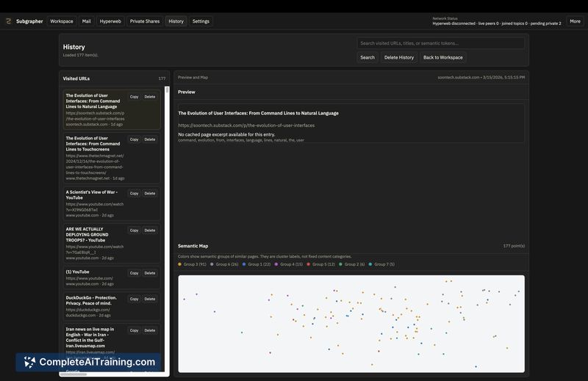Open the Workspace tab
Viewport: 588px width, 381px height.
coord(62,21)
